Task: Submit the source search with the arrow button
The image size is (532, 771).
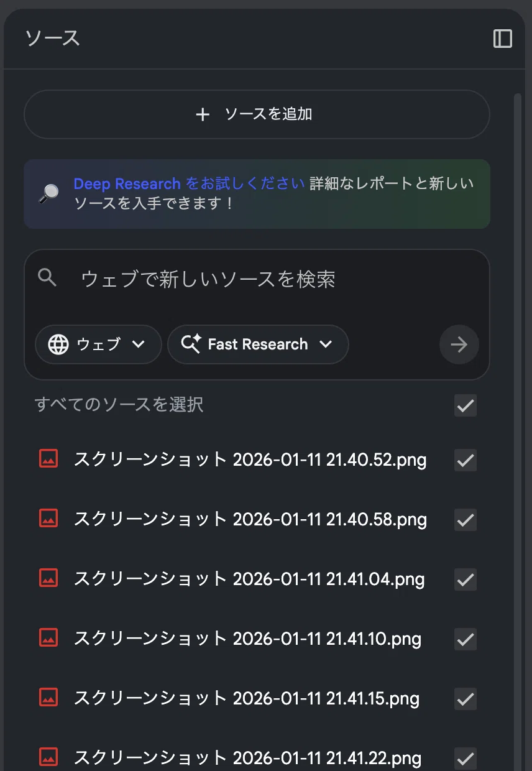Action: (459, 344)
